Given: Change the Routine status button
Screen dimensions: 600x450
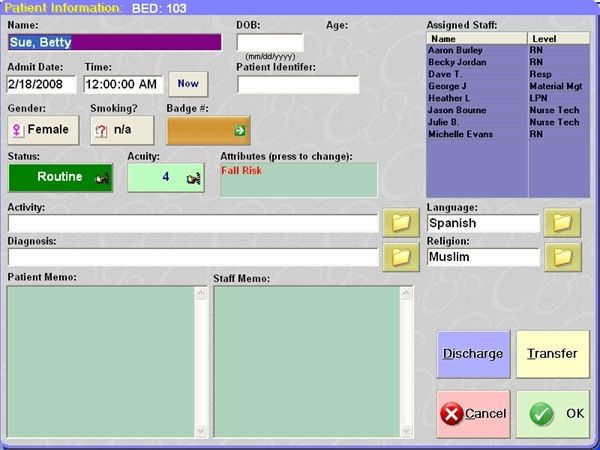Looking at the screenshot, I should 60,177.
